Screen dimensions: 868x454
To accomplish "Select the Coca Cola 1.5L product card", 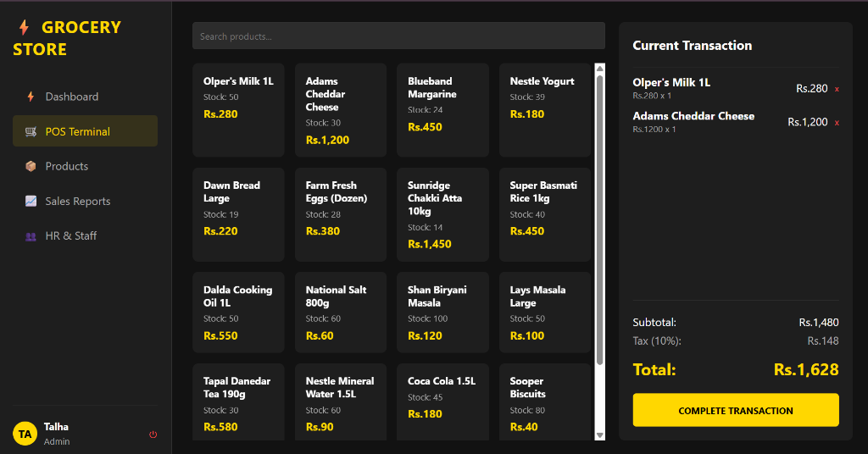I will (442, 400).
